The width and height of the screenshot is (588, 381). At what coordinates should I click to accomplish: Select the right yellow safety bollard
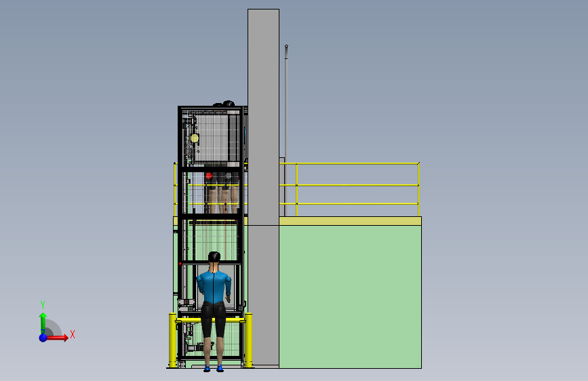(248, 340)
